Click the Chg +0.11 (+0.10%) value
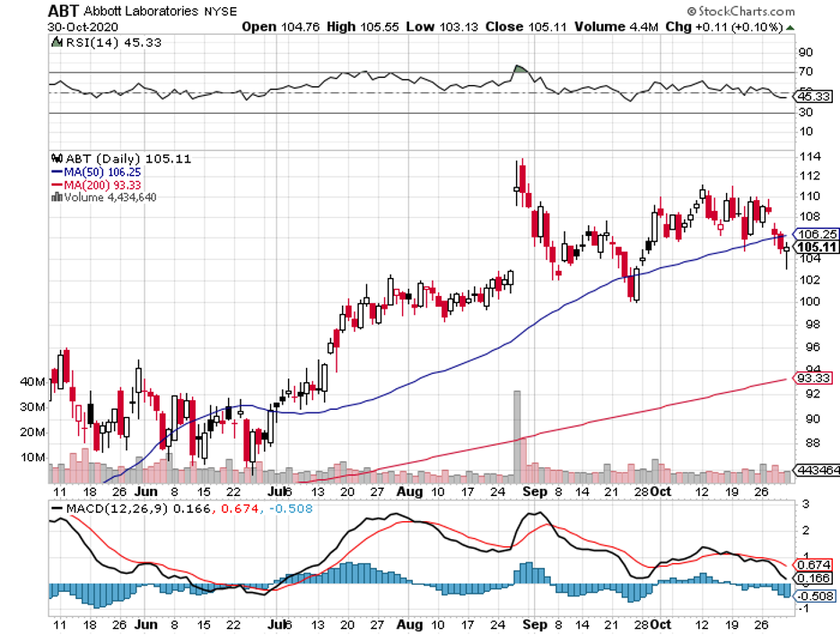Screen dimensions: 840x635 tap(724, 27)
